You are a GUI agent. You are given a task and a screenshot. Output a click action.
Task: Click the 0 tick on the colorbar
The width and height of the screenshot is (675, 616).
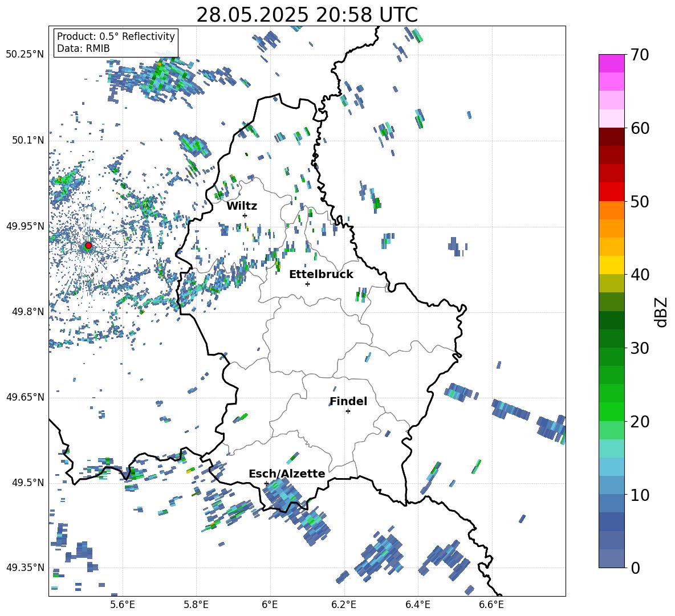pos(635,568)
